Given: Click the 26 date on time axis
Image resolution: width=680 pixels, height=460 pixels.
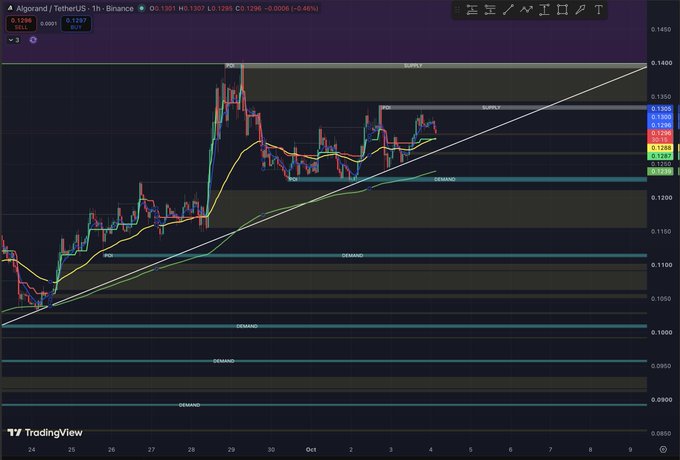Looking at the screenshot, I should point(111,450).
